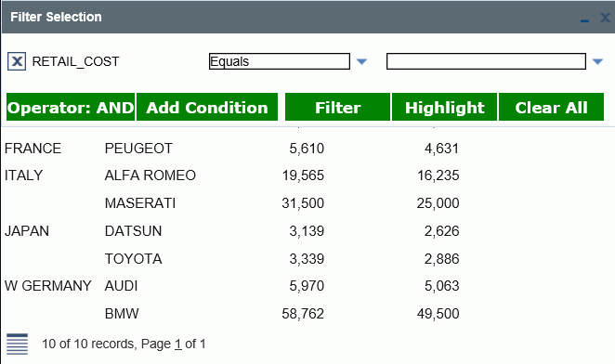Close the Filter Selection panel
The height and width of the screenshot is (364, 615).
(605, 18)
